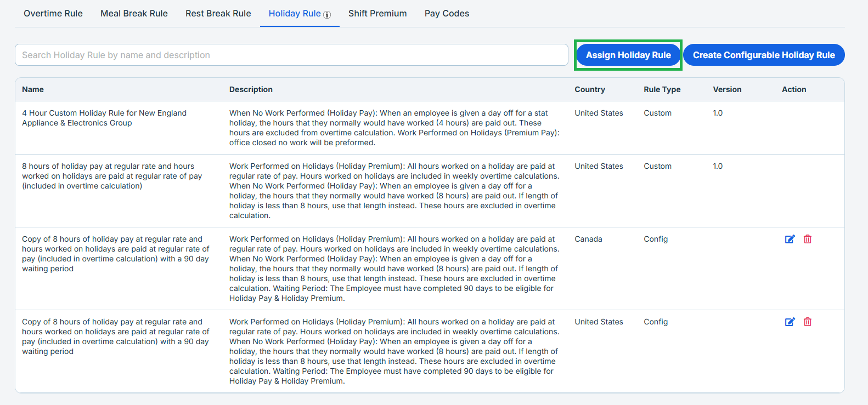Click United States in the 4 Hour Custom row
868x405 pixels.
click(x=599, y=113)
